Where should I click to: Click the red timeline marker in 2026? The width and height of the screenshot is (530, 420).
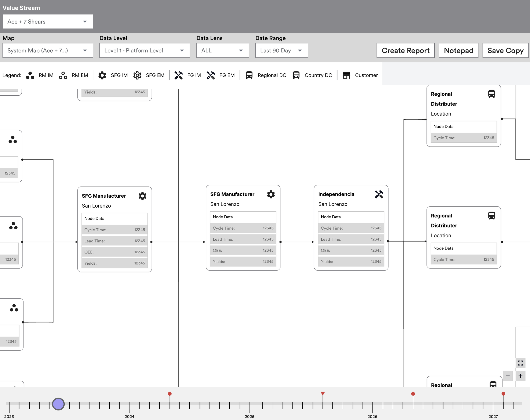point(413,394)
